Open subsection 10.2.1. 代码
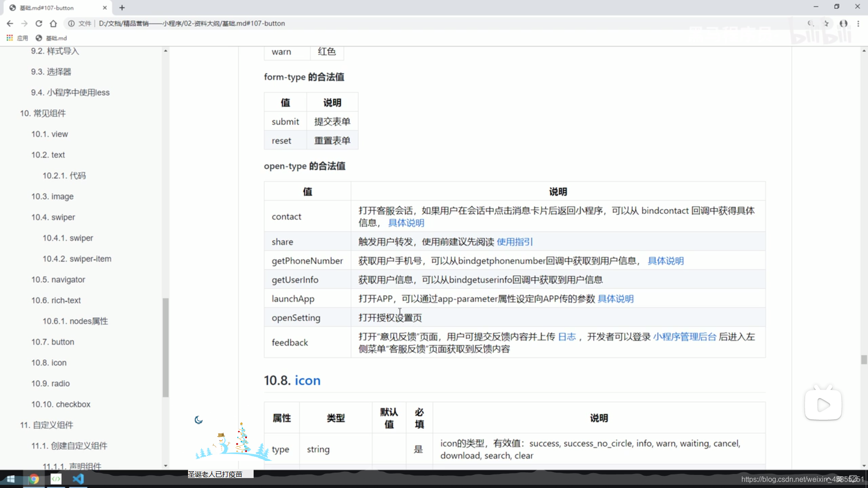Viewport: 868px width, 488px height. pos(64,176)
